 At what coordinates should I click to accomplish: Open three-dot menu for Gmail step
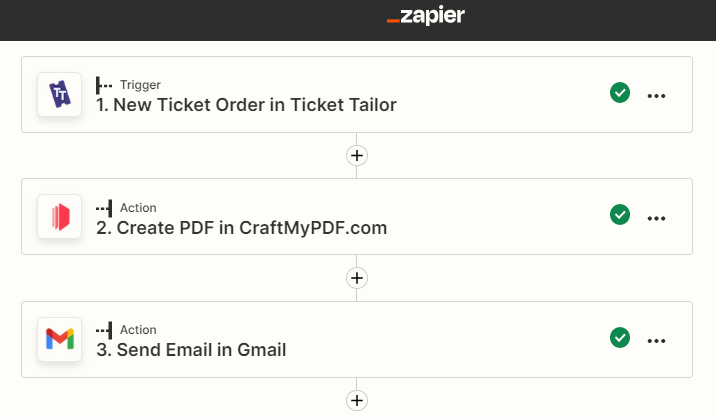656,341
